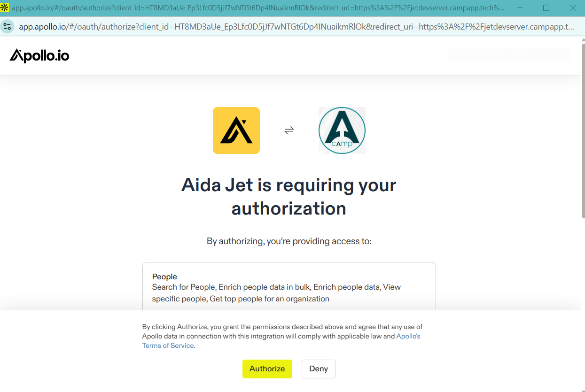The width and height of the screenshot is (585, 392).
Task: Click the round CAMP logo image
Action: (x=342, y=131)
